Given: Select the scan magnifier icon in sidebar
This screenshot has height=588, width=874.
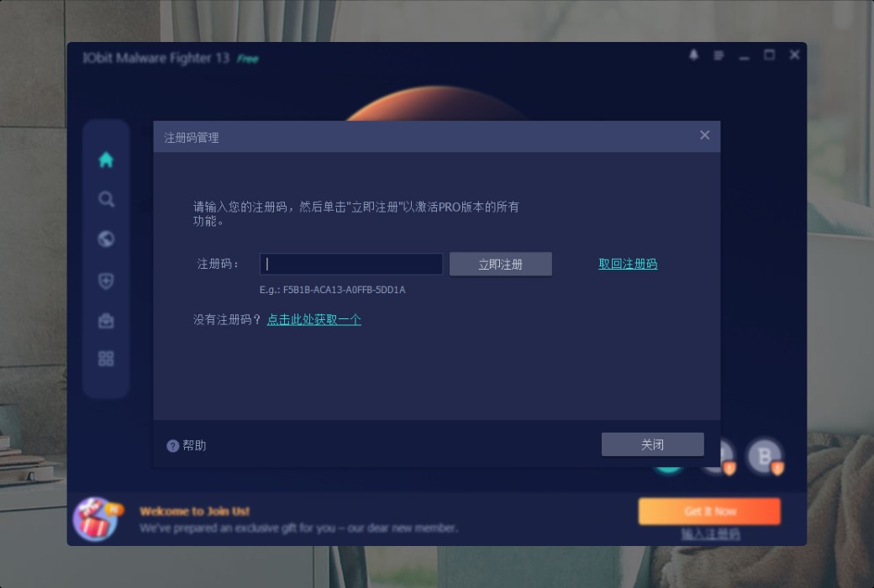Looking at the screenshot, I should point(104,200).
